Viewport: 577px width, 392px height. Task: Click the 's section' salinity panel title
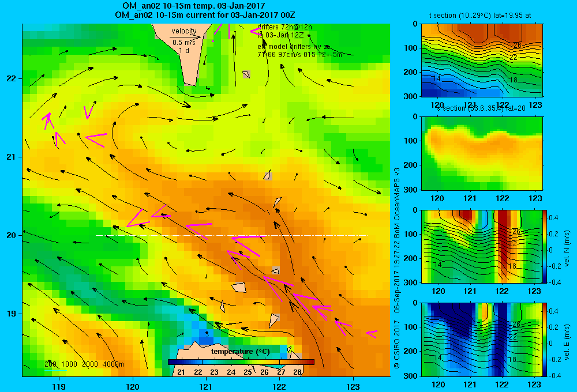pos(481,108)
